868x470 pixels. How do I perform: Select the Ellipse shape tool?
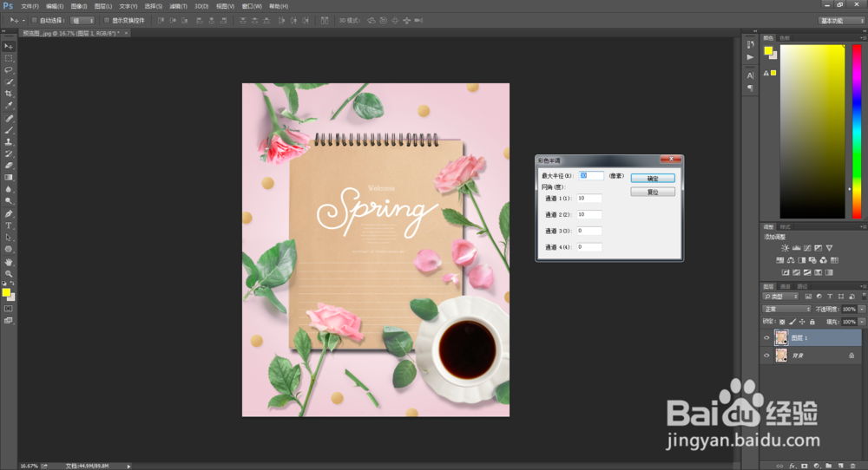click(x=9, y=250)
